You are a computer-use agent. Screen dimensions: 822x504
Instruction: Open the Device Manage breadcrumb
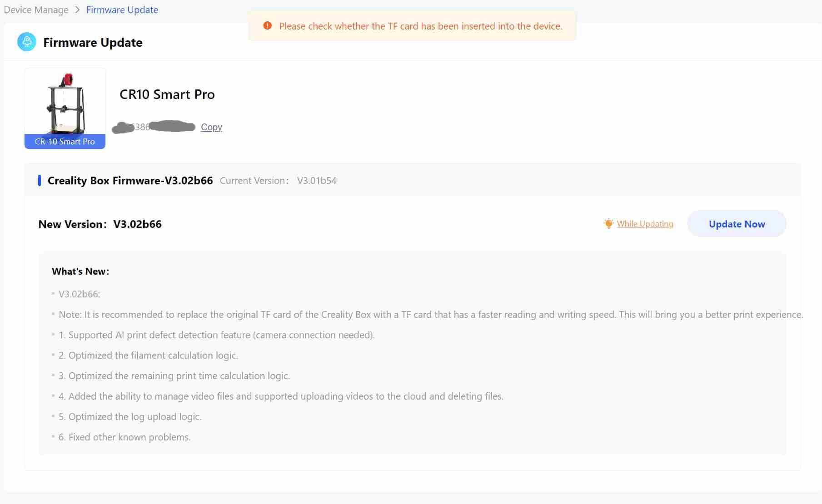click(x=36, y=10)
